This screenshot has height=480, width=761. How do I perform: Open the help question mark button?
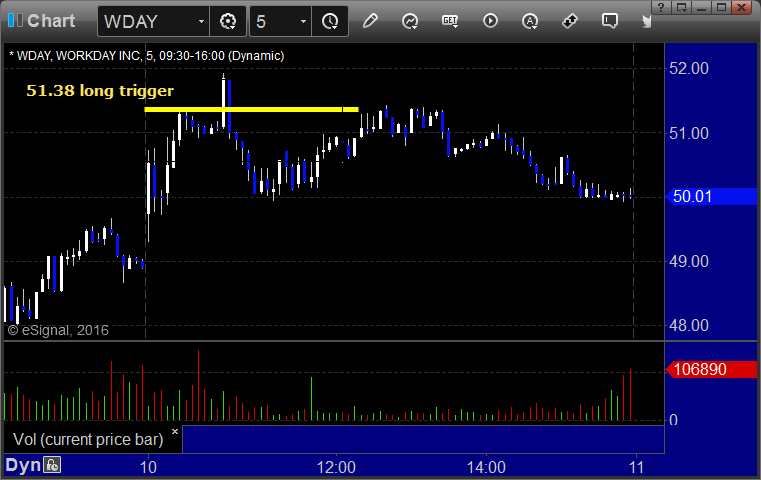pos(661,7)
